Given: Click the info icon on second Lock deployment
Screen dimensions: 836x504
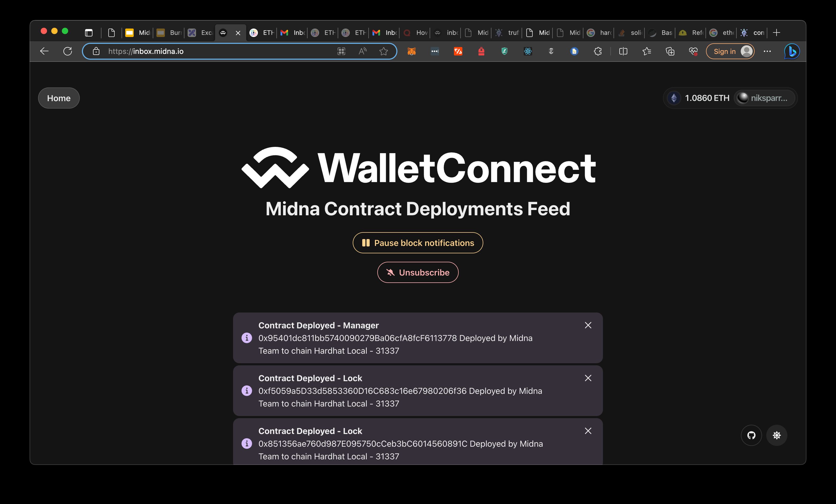Looking at the screenshot, I should point(247,443).
